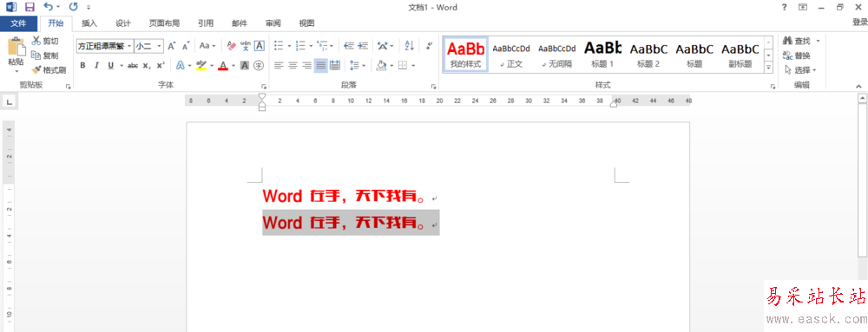
Task: Apply the 标题 1 style
Action: pos(603,54)
